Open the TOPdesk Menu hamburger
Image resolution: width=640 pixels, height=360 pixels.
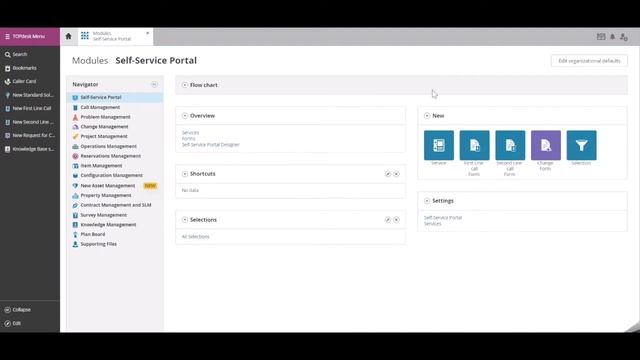pos(7,36)
